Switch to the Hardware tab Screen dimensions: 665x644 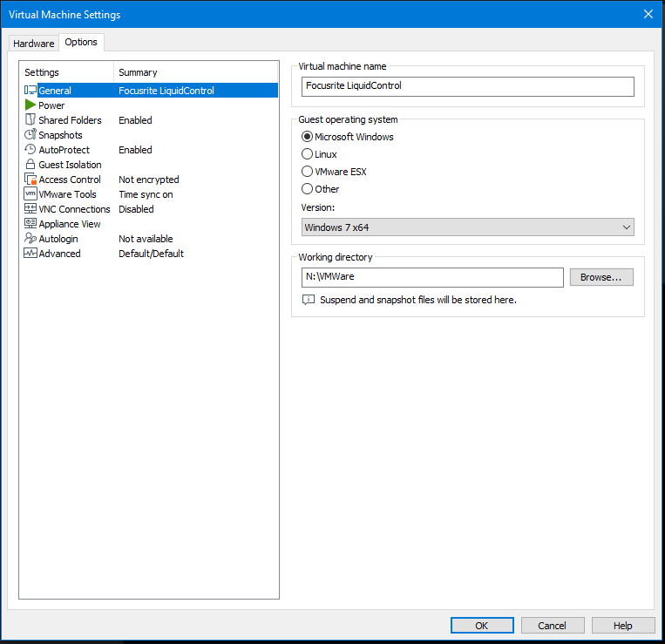click(34, 43)
